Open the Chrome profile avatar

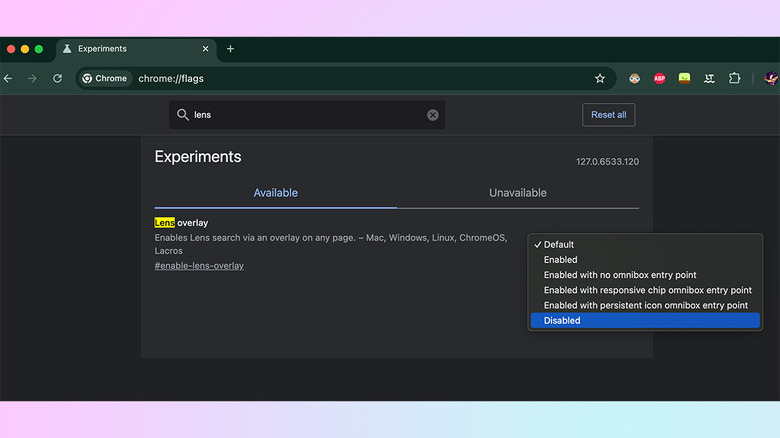(x=771, y=78)
